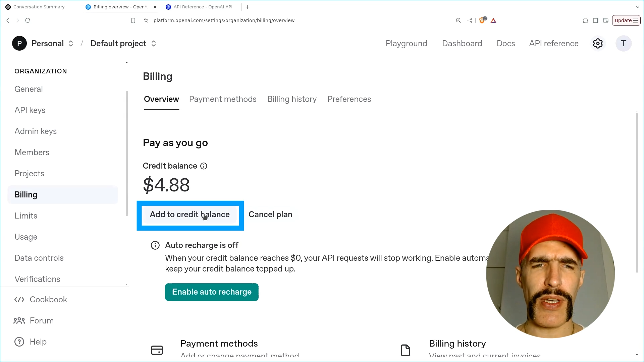
Task: Open the Help link
Action: 31,342
